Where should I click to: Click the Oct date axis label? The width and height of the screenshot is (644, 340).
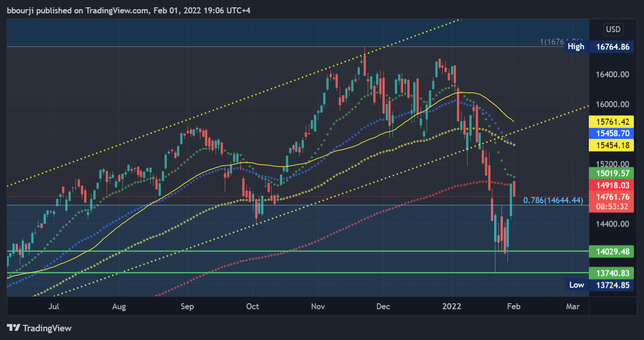(x=253, y=306)
